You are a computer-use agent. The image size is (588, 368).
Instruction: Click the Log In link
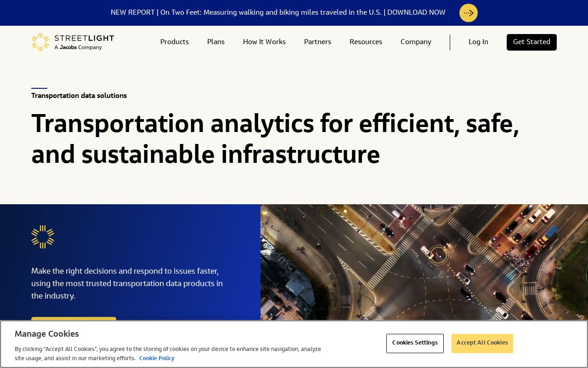(478, 42)
